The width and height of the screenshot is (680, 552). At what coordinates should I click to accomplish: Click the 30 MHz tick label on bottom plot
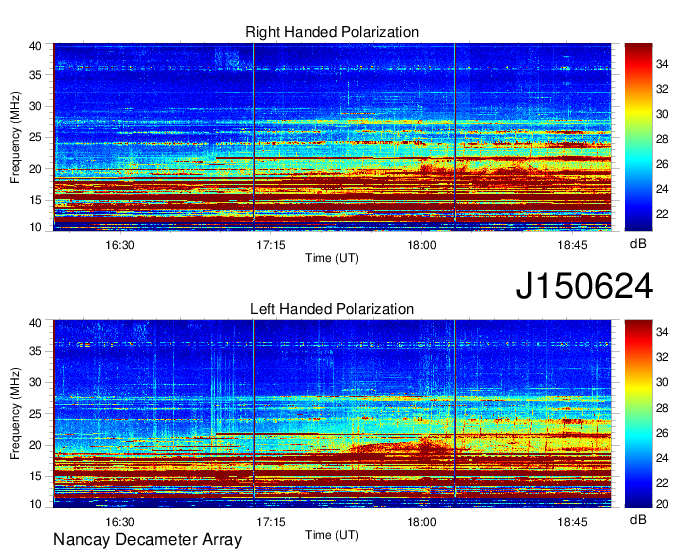point(35,382)
